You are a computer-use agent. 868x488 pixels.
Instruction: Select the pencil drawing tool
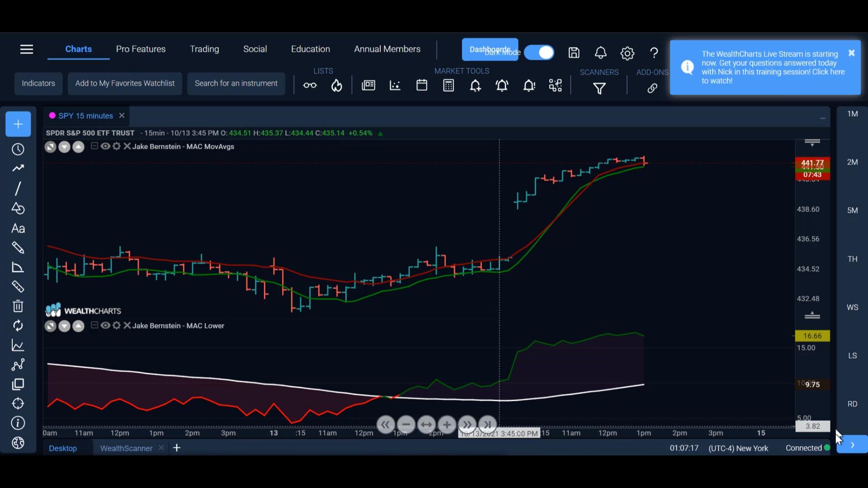coord(18,248)
